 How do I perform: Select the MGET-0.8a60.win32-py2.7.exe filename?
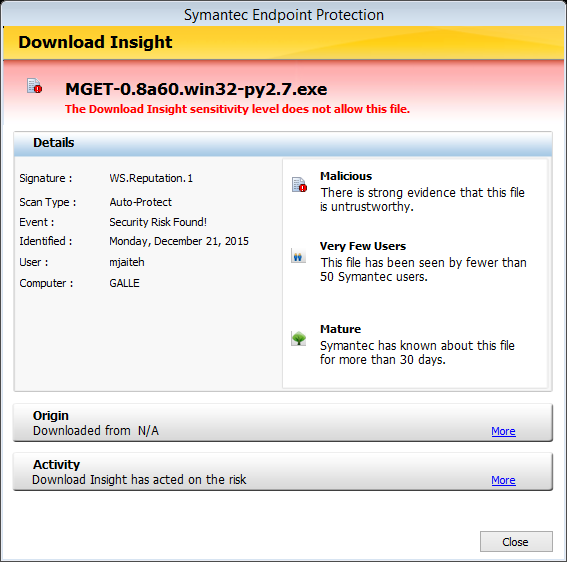196,89
